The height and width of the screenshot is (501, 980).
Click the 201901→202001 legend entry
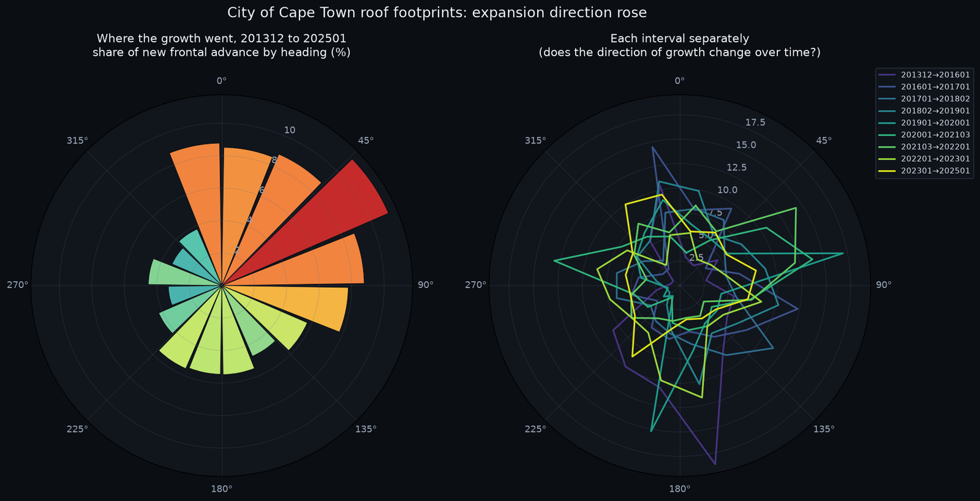925,122
